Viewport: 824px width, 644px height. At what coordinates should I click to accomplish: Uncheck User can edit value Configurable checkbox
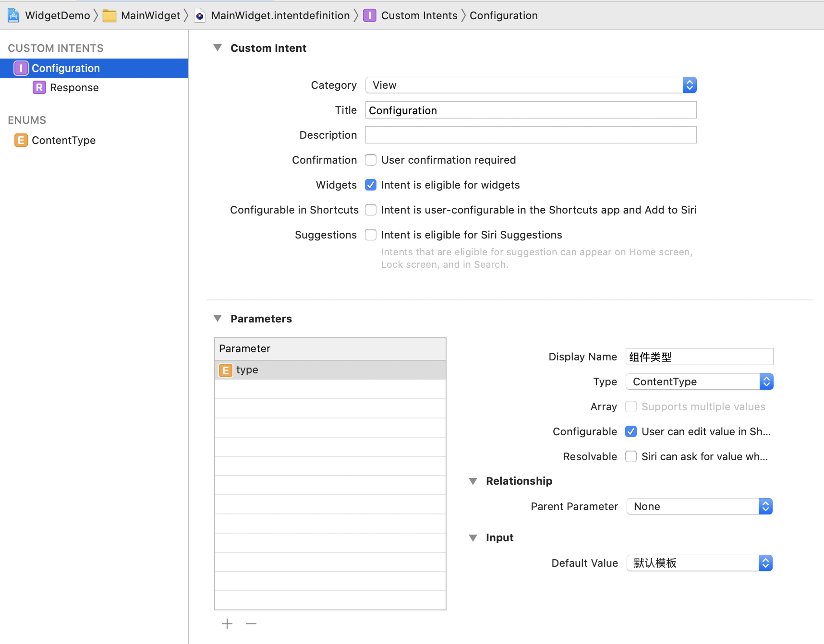(631, 431)
